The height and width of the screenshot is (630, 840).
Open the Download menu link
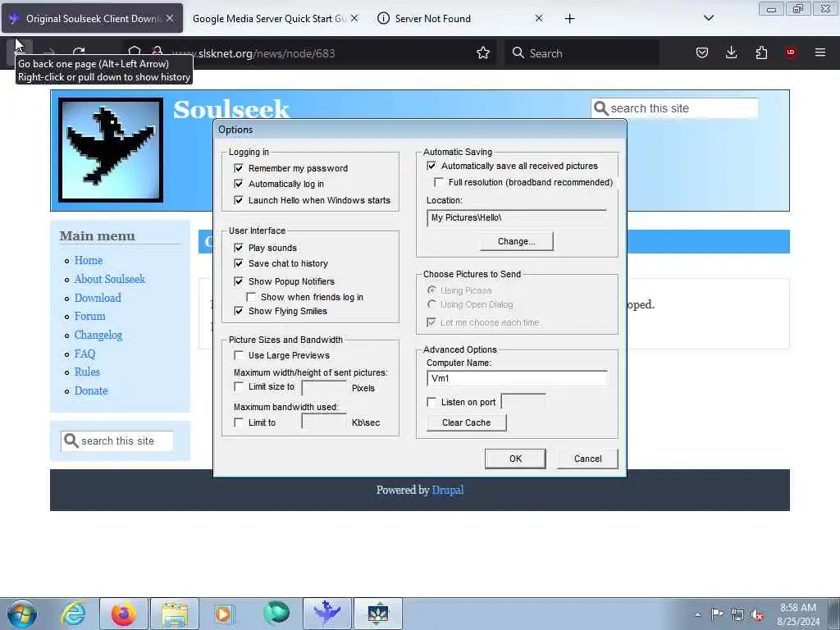coord(98,298)
